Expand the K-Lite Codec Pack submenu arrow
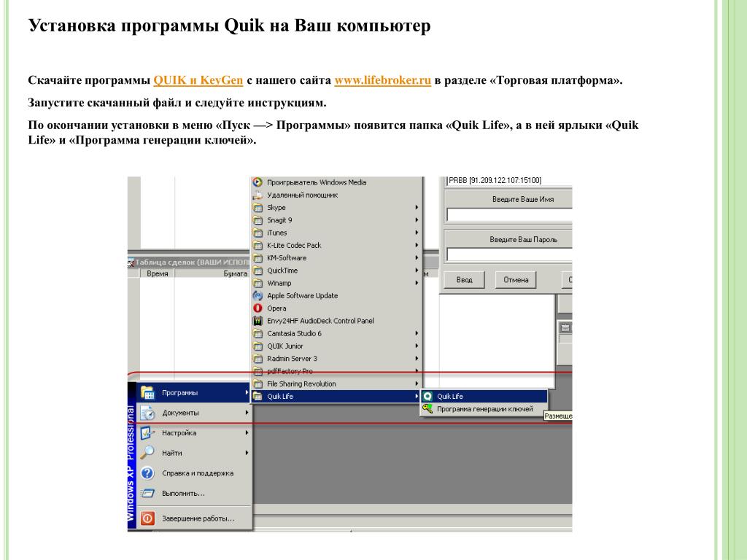The width and height of the screenshot is (747, 560). (417, 245)
